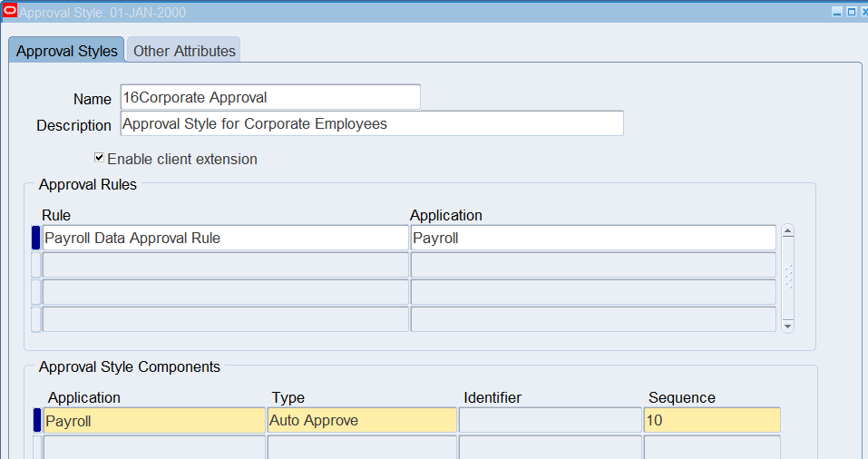Select the Approval Styles tab
The image size is (868, 459).
pos(67,51)
